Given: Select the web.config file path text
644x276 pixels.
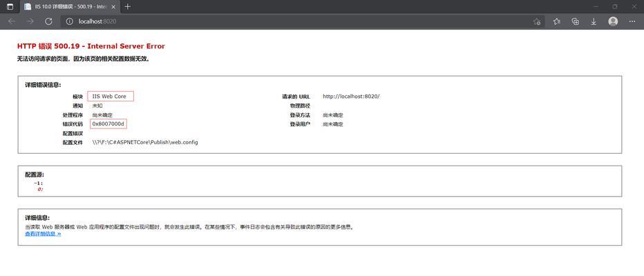Looking at the screenshot, I should tap(145, 142).
